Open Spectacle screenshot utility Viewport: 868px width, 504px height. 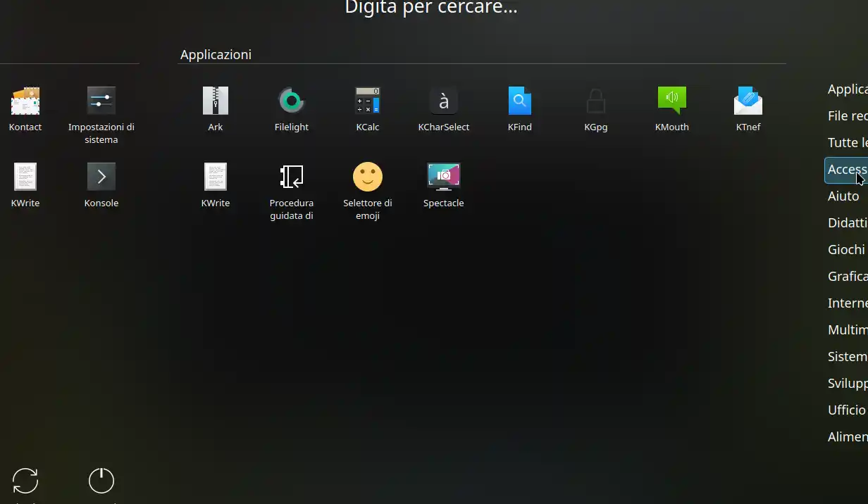coord(443,181)
